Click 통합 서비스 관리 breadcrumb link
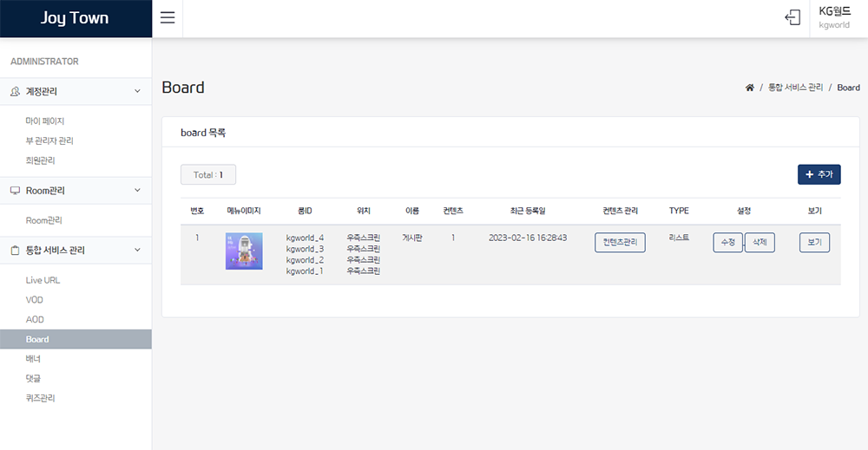 (x=795, y=88)
